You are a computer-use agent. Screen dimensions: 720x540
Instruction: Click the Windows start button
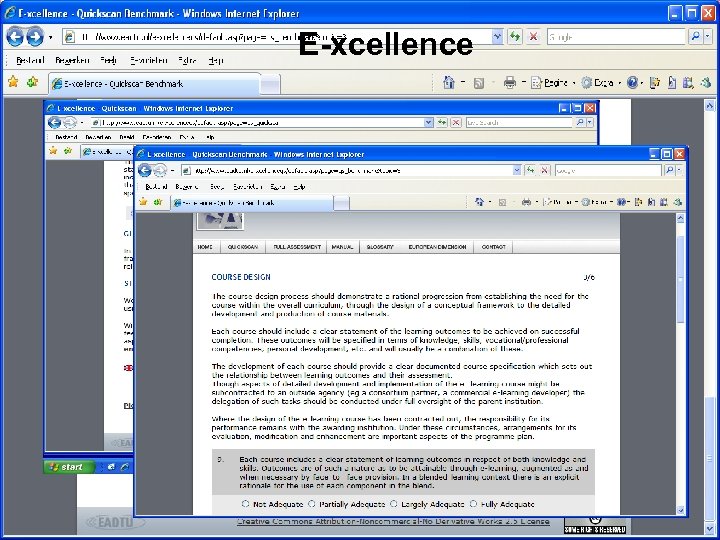click(x=70, y=467)
